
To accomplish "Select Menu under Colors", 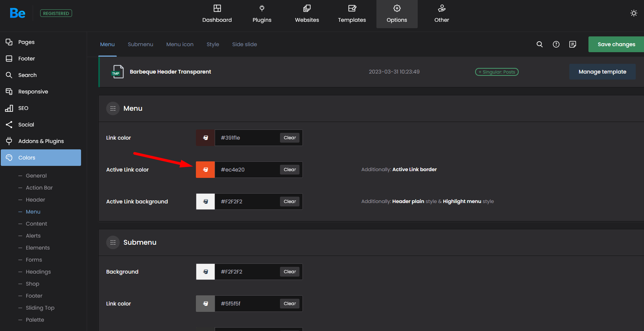I will (33, 212).
